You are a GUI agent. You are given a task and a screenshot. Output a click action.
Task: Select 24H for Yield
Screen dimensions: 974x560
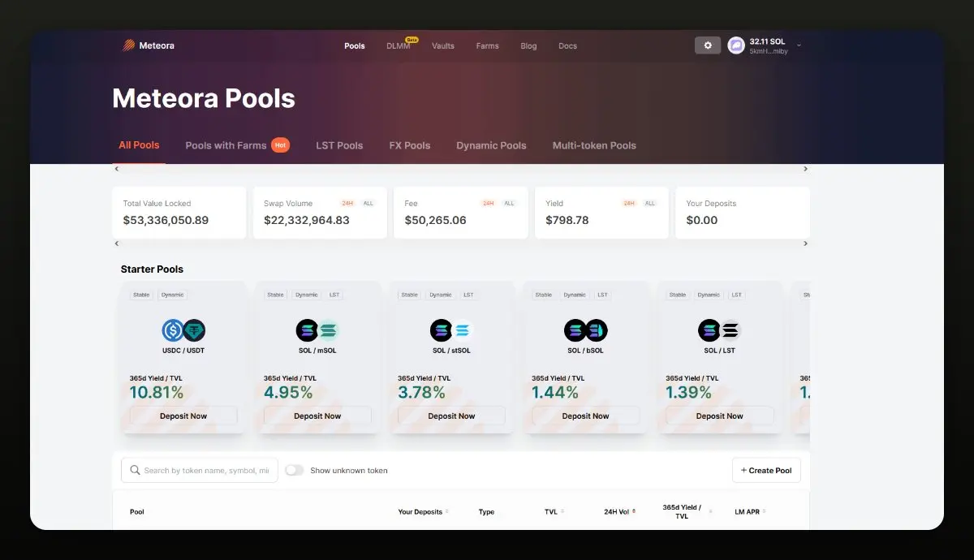coord(629,203)
